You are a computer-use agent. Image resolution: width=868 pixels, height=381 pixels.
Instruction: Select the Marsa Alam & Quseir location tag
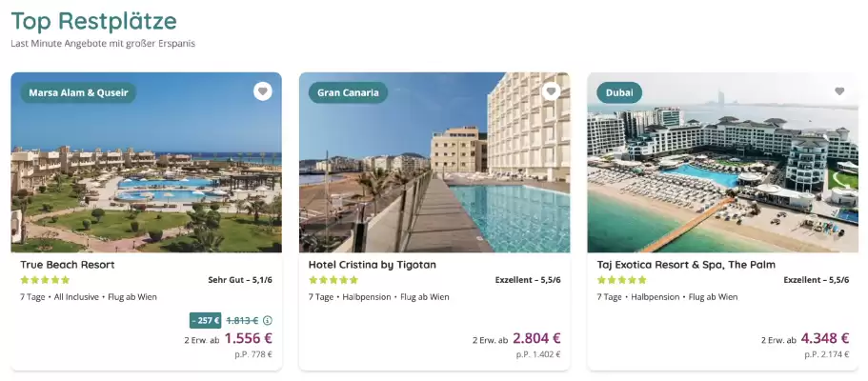tap(78, 92)
